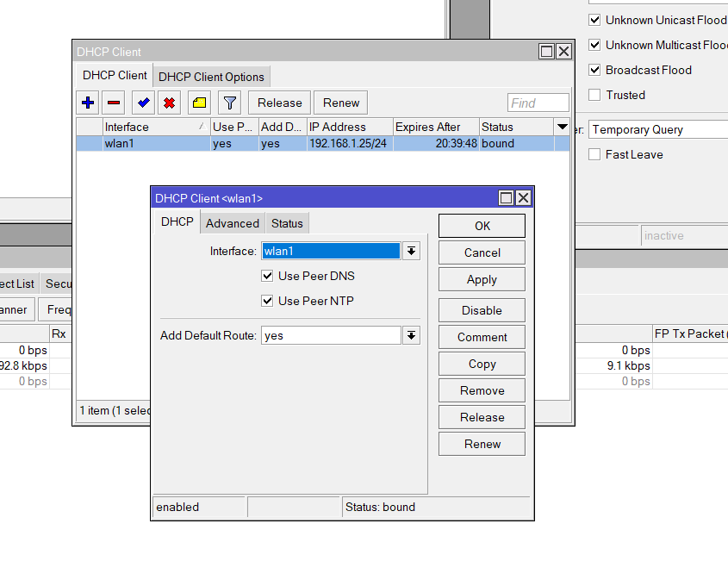The height and width of the screenshot is (561, 728).
Task: Maximize the DHCP Client wlan1 dialog
Action: [506, 198]
